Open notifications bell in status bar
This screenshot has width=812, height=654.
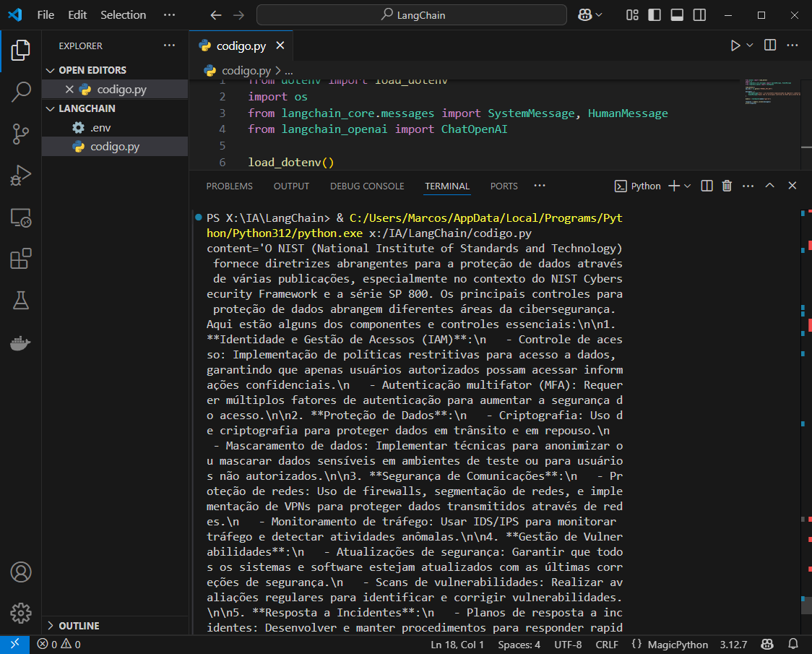[x=792, y=644]
